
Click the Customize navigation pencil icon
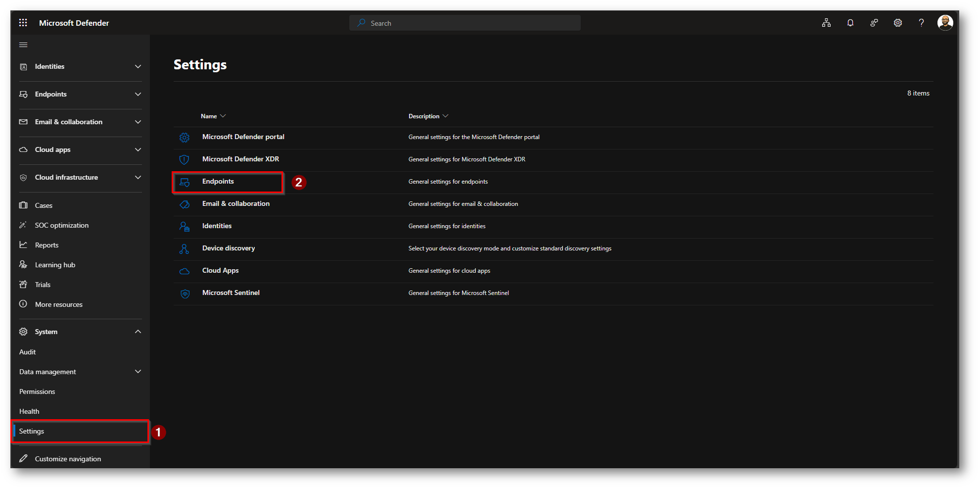tap(23, 459)
